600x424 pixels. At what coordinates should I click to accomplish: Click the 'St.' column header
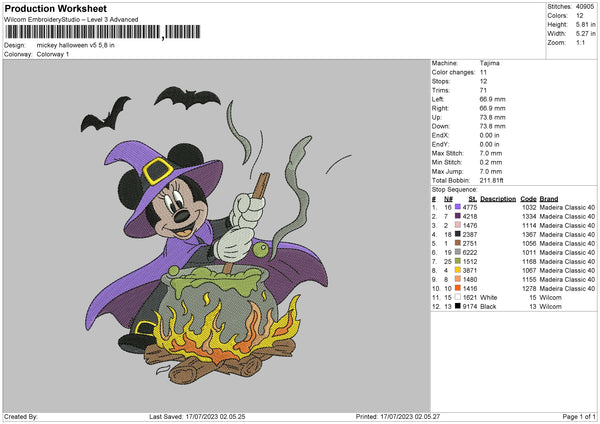[473, 199]
